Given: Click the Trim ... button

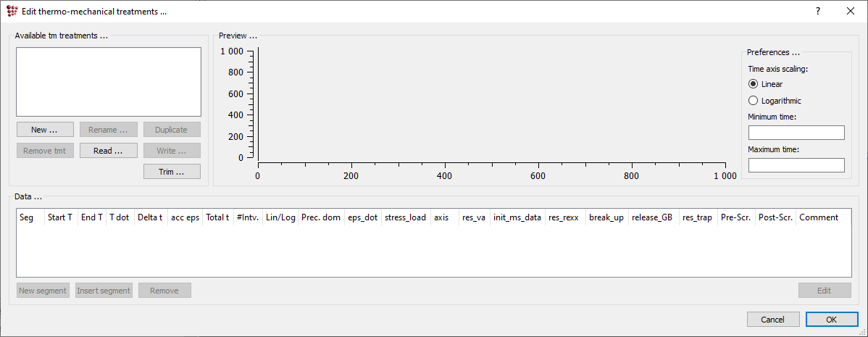Looking at the screenshot, I should pyautogui.click(x=171, y=172).
